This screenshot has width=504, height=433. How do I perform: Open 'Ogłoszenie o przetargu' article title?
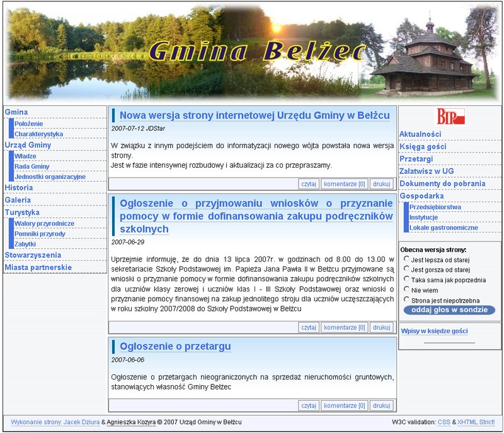(175, 347)
